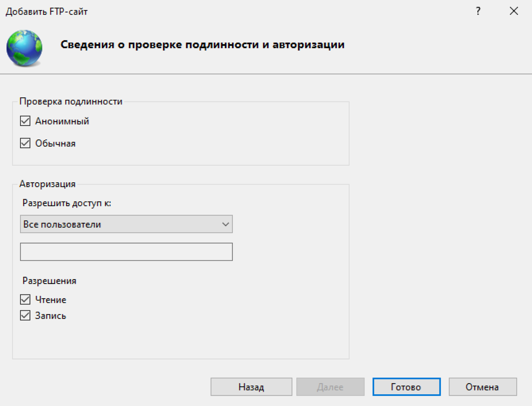Click the Авторизация group label

tap(47, 184)
